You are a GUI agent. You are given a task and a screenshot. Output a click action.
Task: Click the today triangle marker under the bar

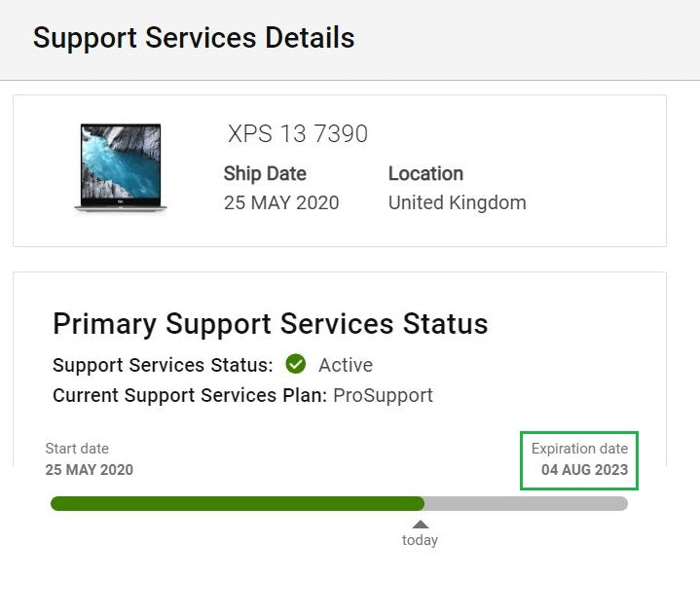point(420,525)
